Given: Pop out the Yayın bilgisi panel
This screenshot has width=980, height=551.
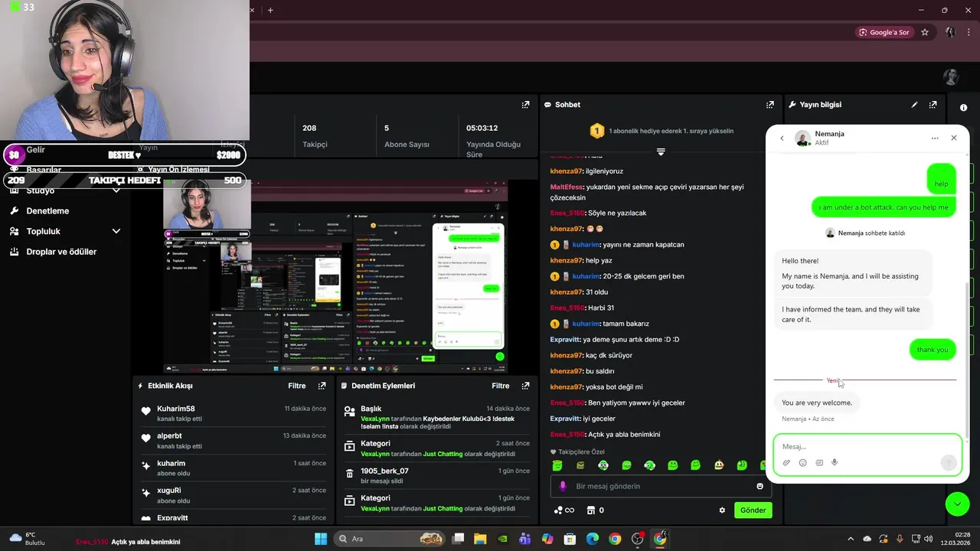Looking at the screenshot, I should [x=933, y=105].
